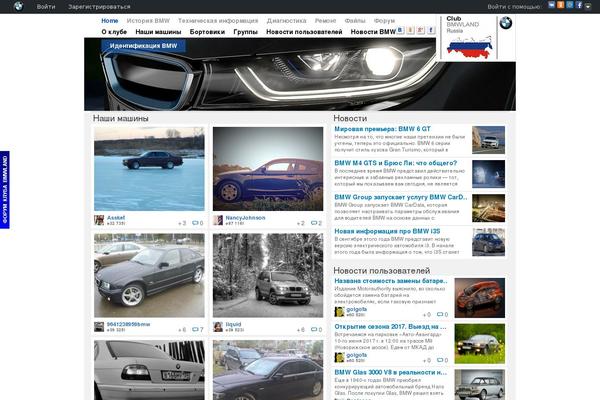This screenshot has height=400, width=600.
Task: Open the Asskel user avatar
Action: [99, 220]
